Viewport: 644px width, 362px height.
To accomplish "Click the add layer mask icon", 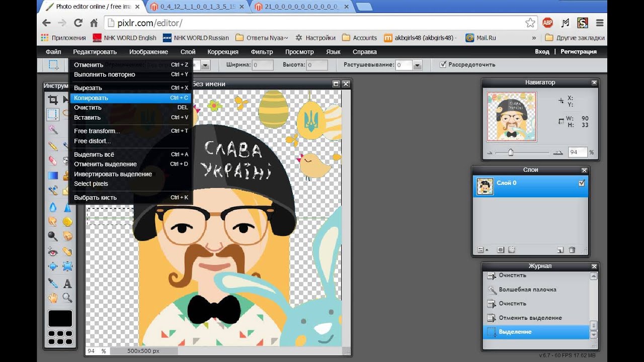I will pos(501,250).
